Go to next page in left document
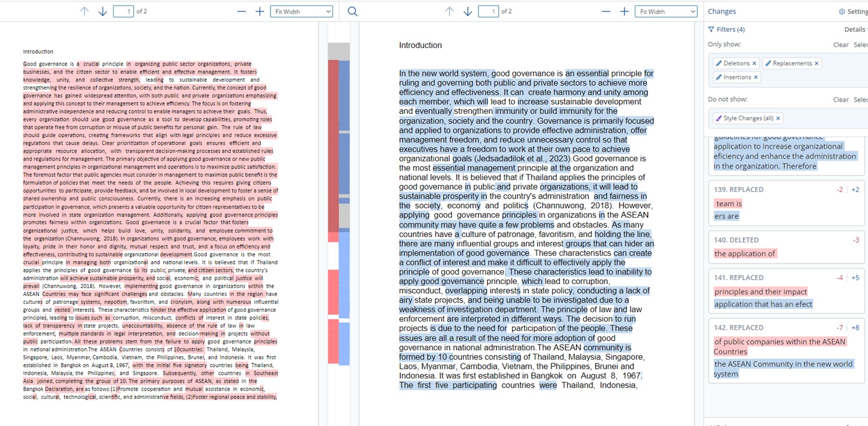This screenshot has height=426, width=868. 103,11
